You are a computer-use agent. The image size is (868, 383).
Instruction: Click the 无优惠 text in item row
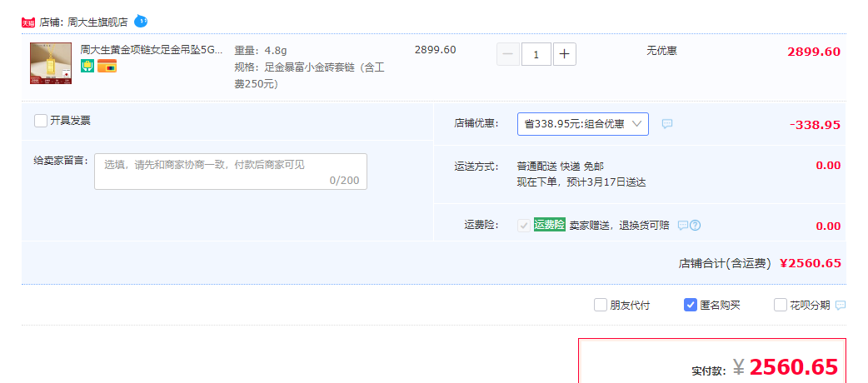pyautogui.click(x=661, y=51)
